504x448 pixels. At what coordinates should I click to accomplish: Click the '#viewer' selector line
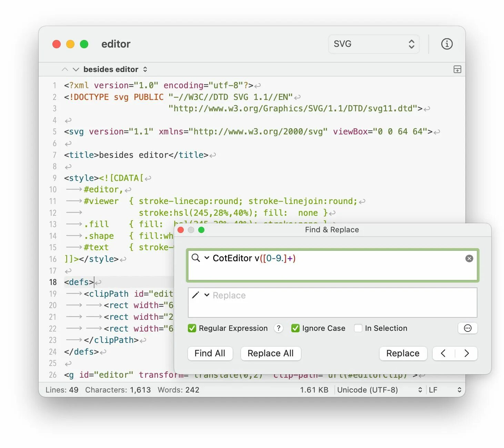(220, 201)
